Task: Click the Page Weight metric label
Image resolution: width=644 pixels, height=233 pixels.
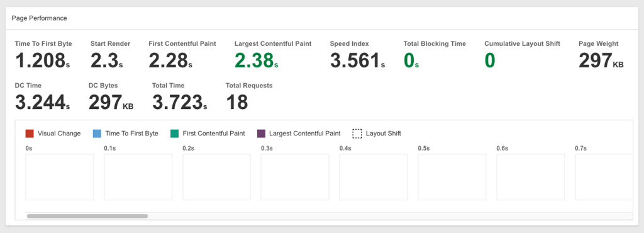Action: click(599, 43)
